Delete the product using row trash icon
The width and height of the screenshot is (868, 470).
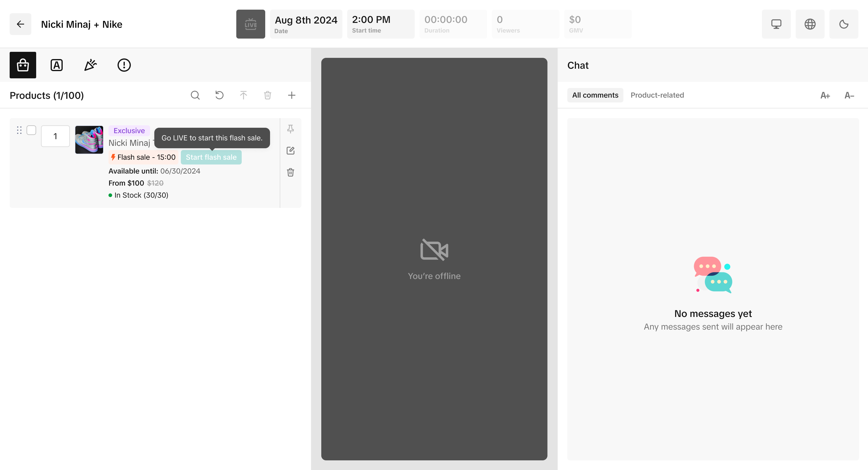(x=290, y=172)
